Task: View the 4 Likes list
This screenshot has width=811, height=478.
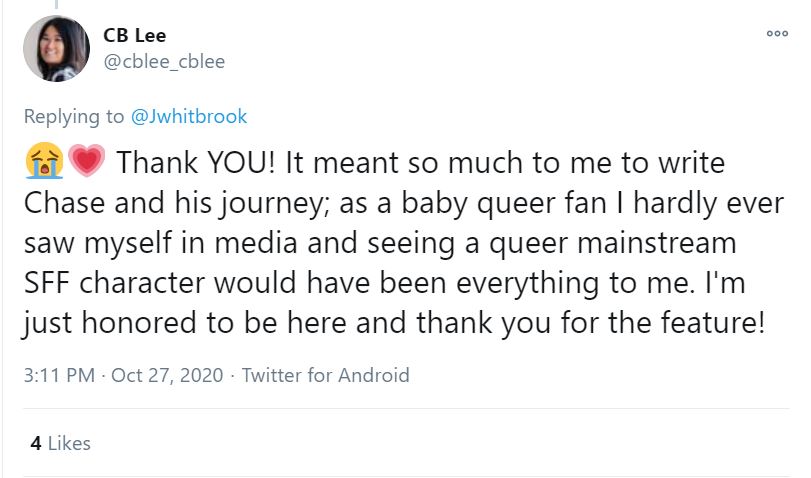Action: [x=60, y=442]
